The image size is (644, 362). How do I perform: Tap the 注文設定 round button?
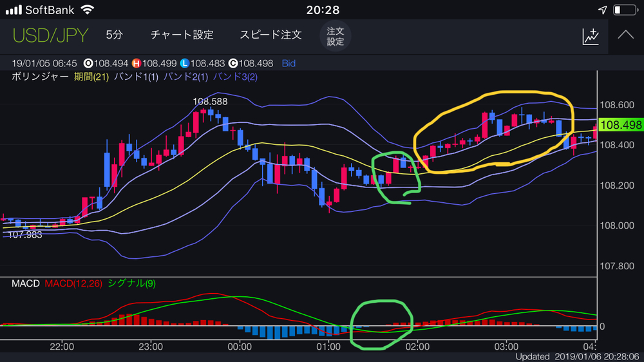coord(335,36)
